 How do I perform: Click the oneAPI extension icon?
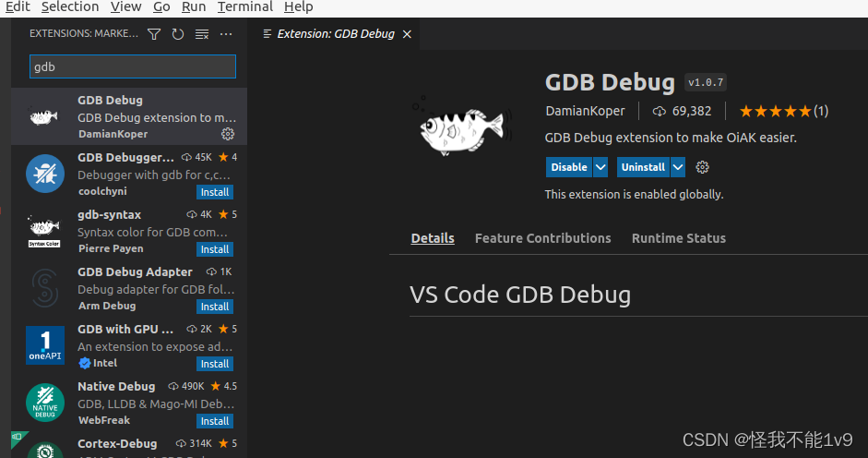[45, 345]
